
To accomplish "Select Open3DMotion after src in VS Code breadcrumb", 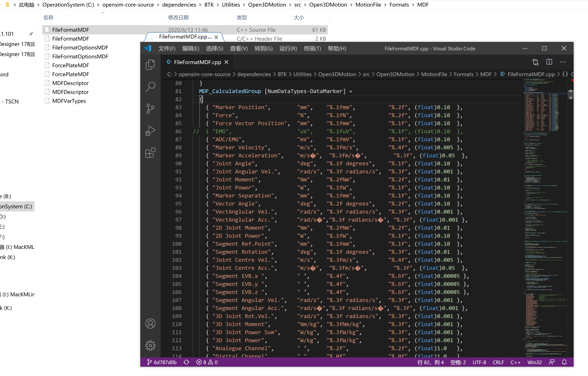I will pyautogui.click(x=395, y=74).
